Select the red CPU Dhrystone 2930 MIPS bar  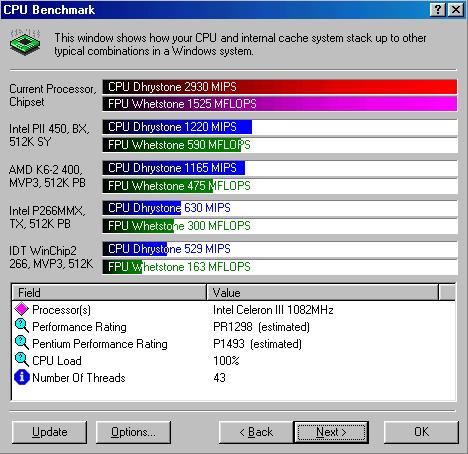click(x=280, y=87)
